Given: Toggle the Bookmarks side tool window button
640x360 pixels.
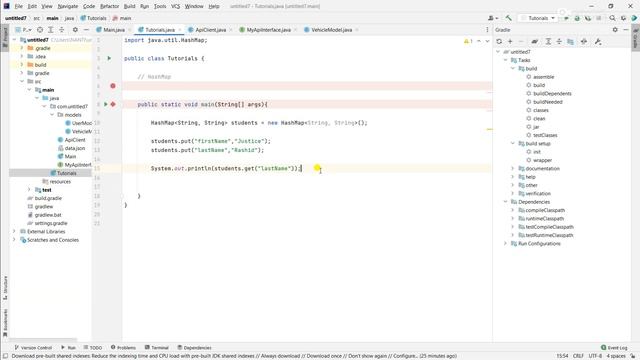Looking at the screenshot, I should (5, 322).
